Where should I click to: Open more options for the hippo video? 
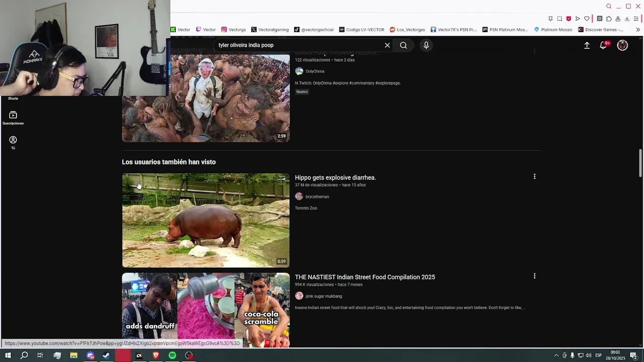[x=534, y=176]
